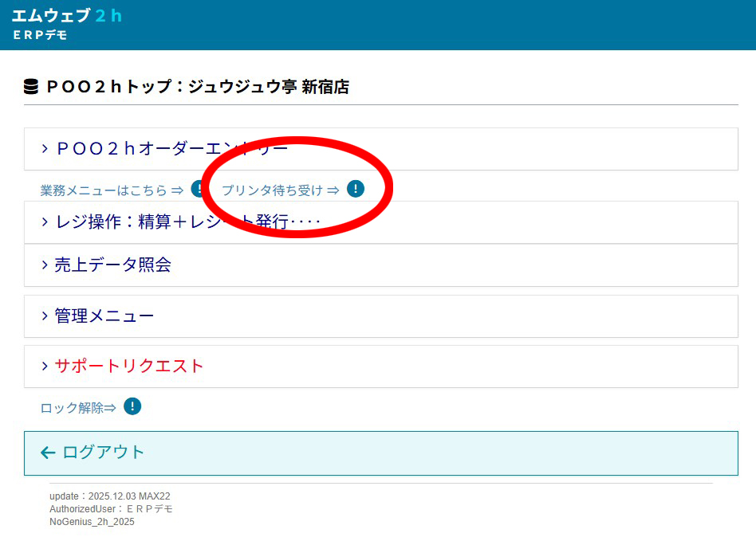The height and width of the screenshot is (541, 756).
Task: Open the プリンタ待ち受け link
Action: (280, 190)
